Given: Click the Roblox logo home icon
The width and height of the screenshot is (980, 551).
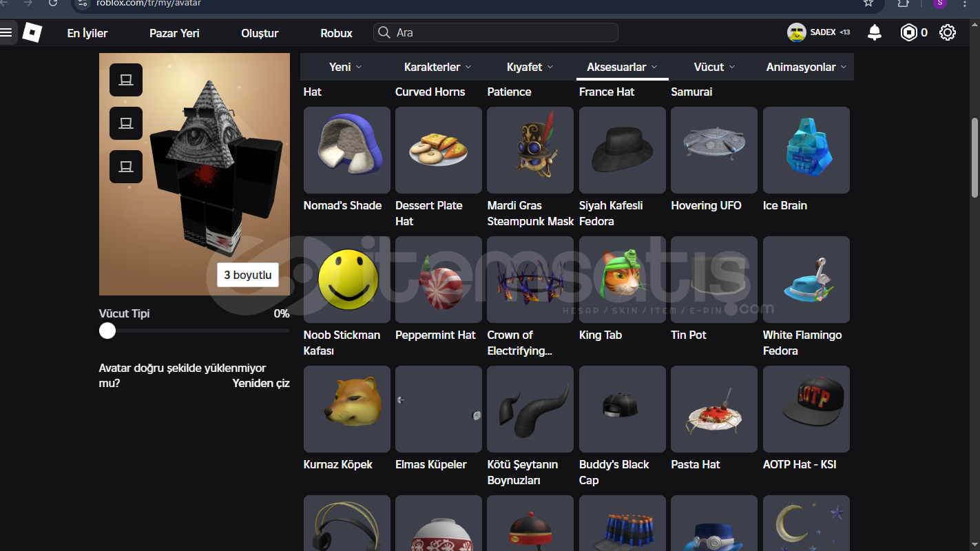Looking at the screenshot, I should pyautogui.click(x=32, y=32).
